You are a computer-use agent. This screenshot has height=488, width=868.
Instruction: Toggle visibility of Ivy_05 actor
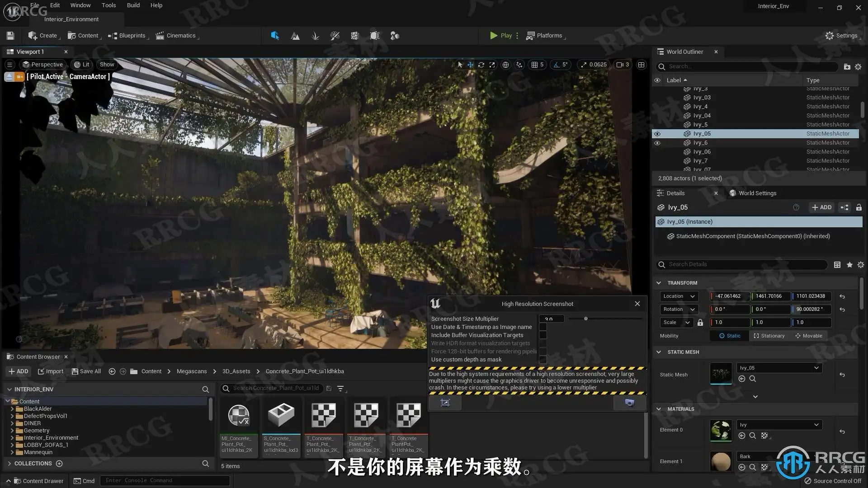(x=657, y=134)
